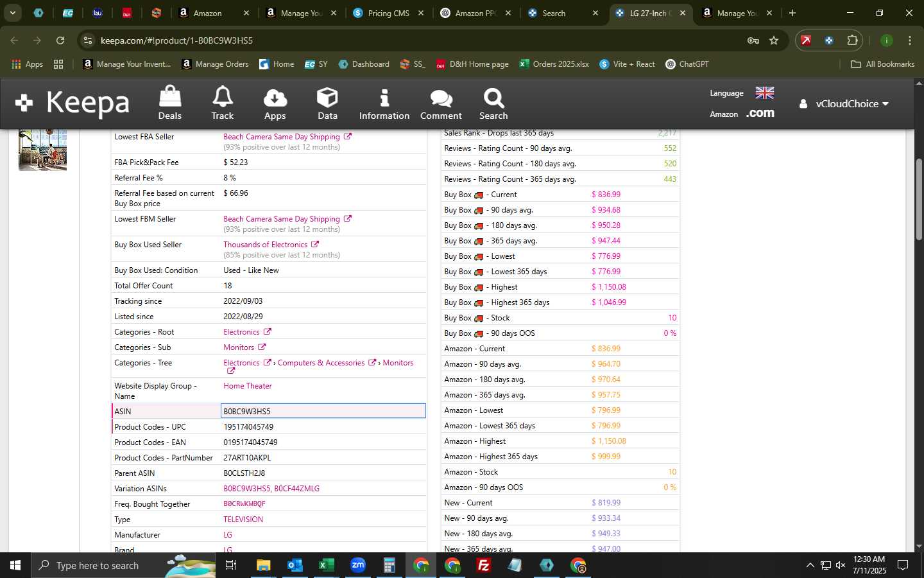Open the D&H Home page bookmark
The height and width of the screenshot is (578, 924).
pyautogui.click(x=472, y=64)
